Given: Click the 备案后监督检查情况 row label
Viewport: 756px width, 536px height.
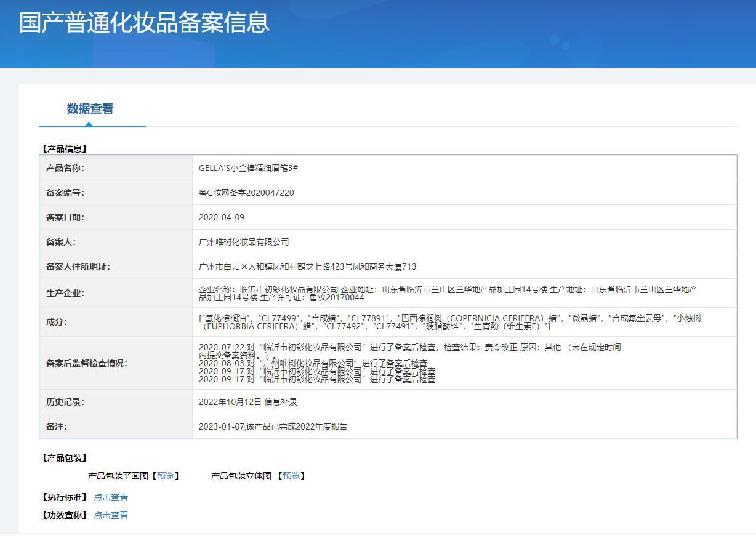Looking at the screenshot, I should 87,363.
